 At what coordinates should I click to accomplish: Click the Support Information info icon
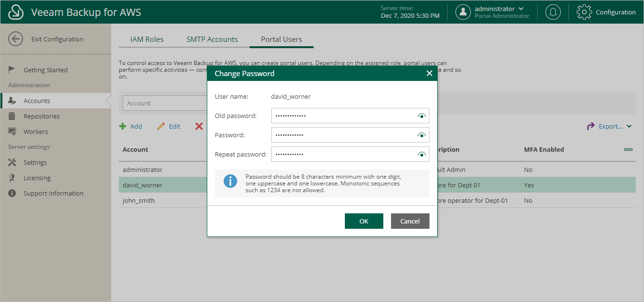pos(13,193)
